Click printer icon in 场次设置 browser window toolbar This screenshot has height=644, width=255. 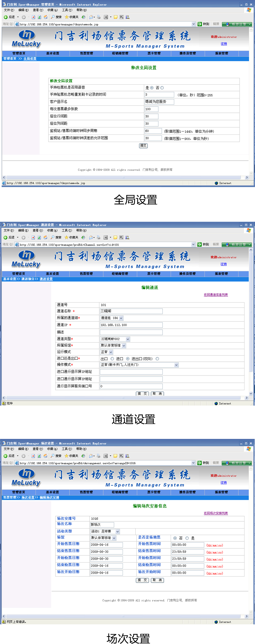(x=98, y=456)
